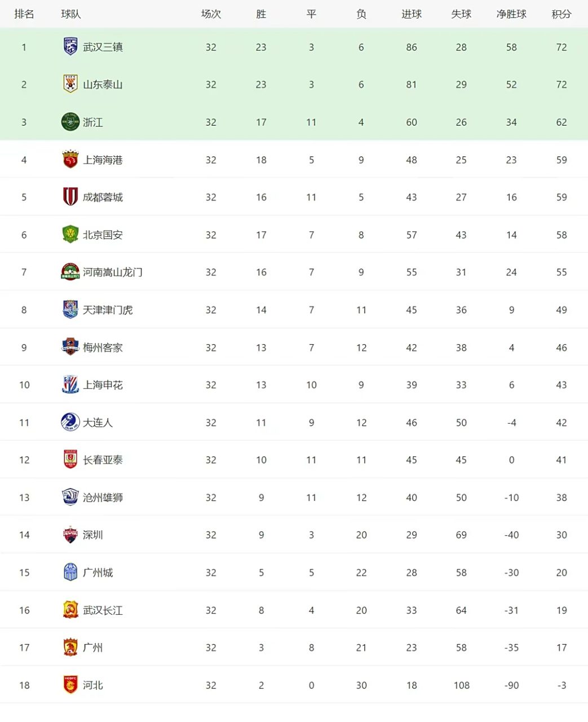This screenshot has height=722, width=588.
Task: Click the Meizhou Hakka (梅州客家) team logo
Action: [70, 347]
